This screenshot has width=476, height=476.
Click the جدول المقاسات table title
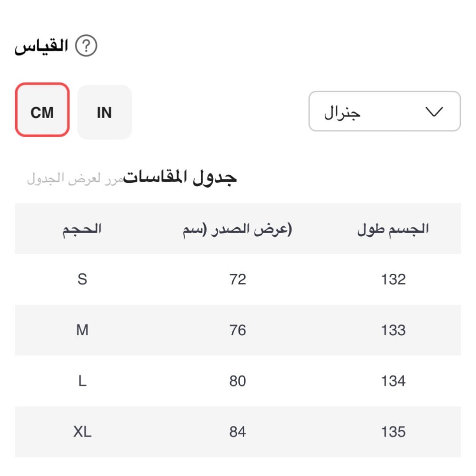[x=181, y=177]
